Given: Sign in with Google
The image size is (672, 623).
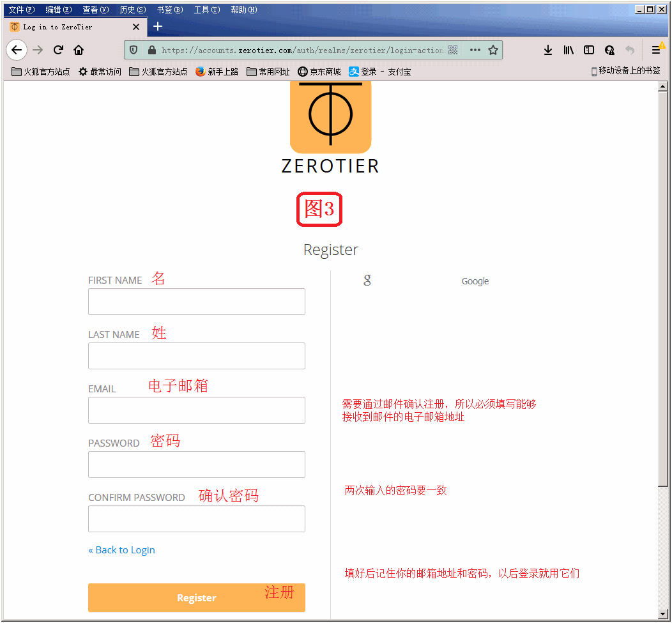Looking at the screenshot, I should click(x=475, y=281).
